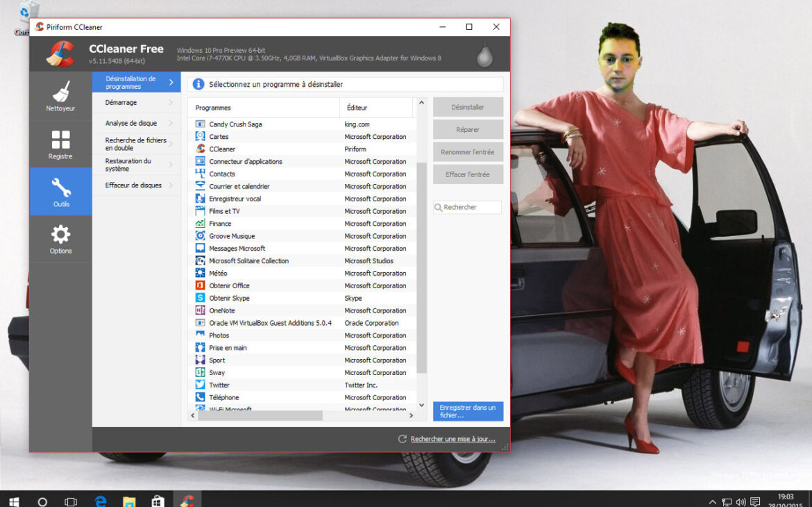This screenshot has width=812, height=507.
Task: Open Microsoft Edge from the taskbar
Action: click(x=101, y=501)
